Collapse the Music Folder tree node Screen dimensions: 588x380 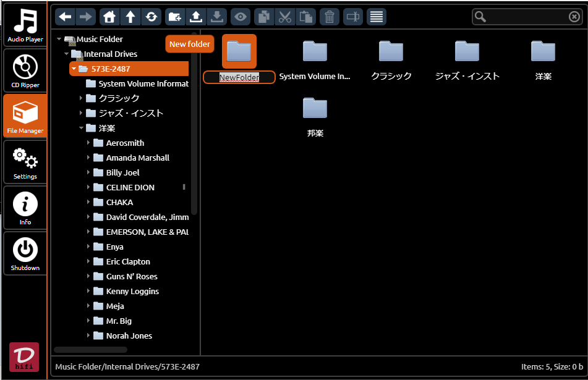[x=59, y=38]
